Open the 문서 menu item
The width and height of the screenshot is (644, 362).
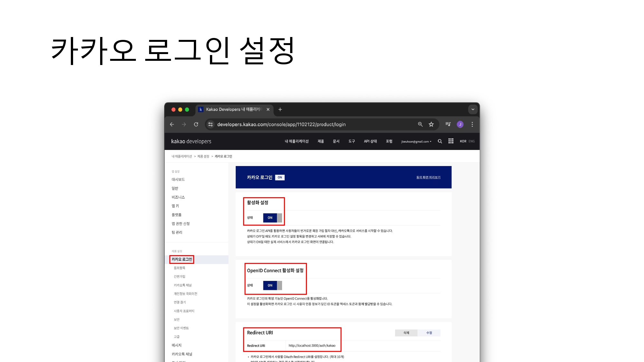[336, 141]
